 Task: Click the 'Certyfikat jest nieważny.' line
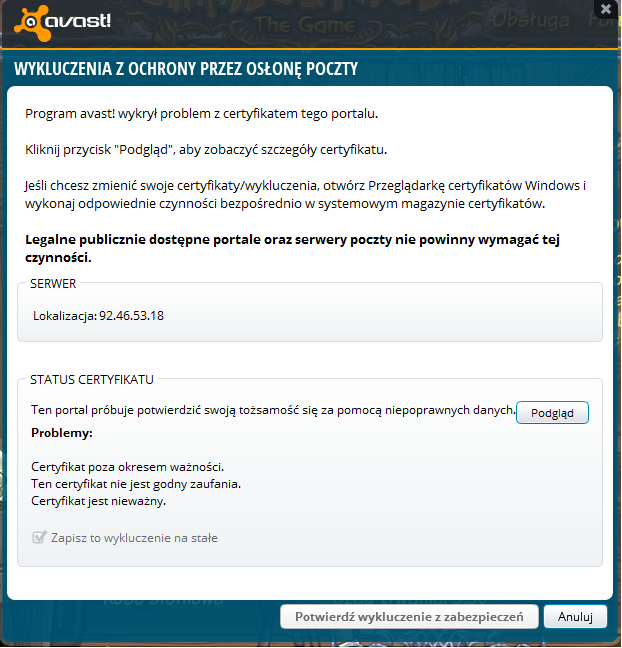98,501
